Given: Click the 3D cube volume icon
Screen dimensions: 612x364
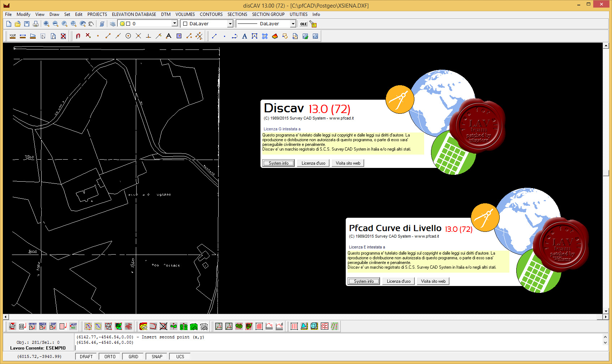Looking at the screenshot, I should tap(314, 326).
